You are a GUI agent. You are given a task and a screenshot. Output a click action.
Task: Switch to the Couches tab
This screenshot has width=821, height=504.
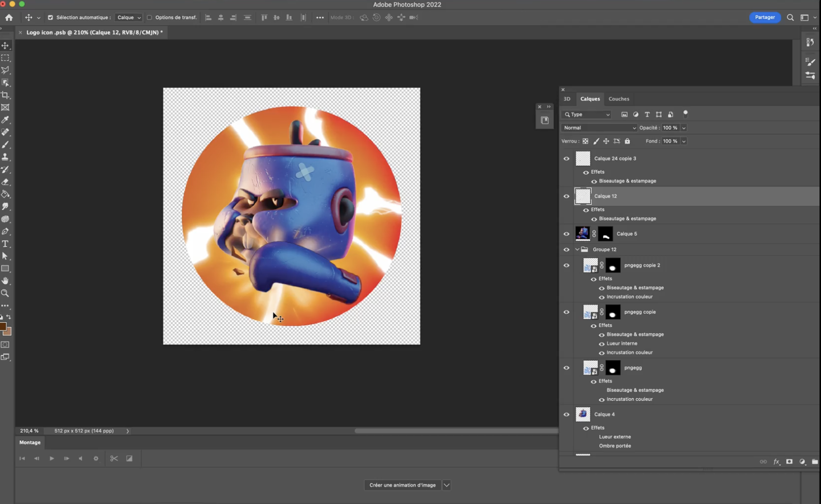point(618,99)
